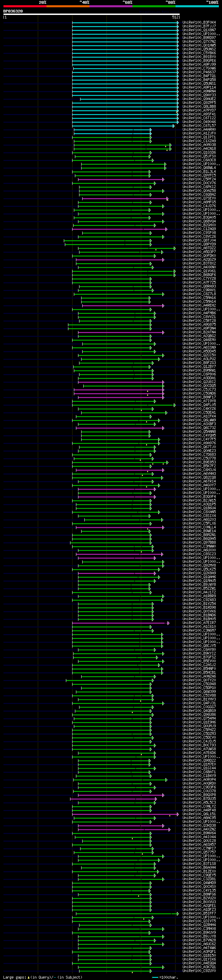Select the UniRef100_Q8TJ04 label
Screen dimensions: 222x980
click(199, 241)
